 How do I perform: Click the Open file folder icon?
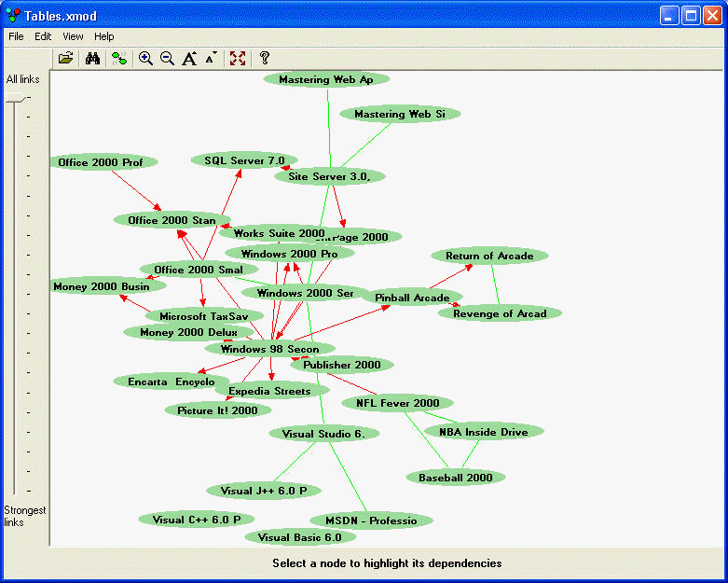click(x=65, y=58)
